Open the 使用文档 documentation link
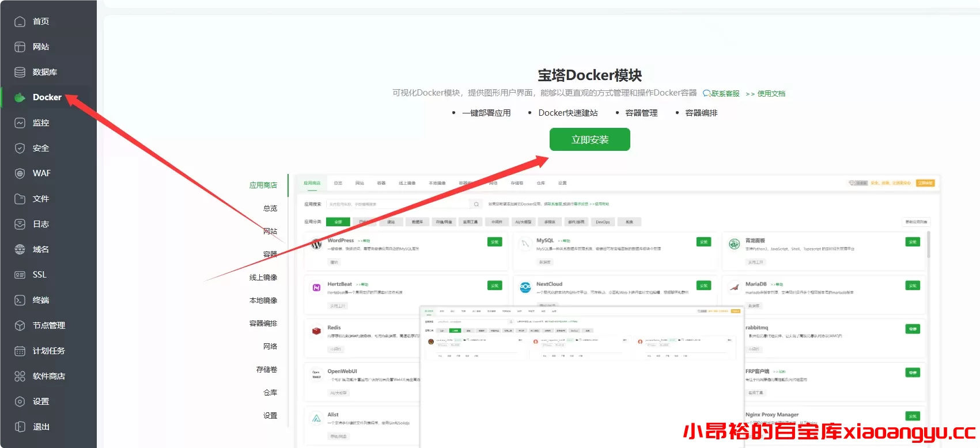The width and height of the screenshot is (980, 448). (x=771, y=93)
